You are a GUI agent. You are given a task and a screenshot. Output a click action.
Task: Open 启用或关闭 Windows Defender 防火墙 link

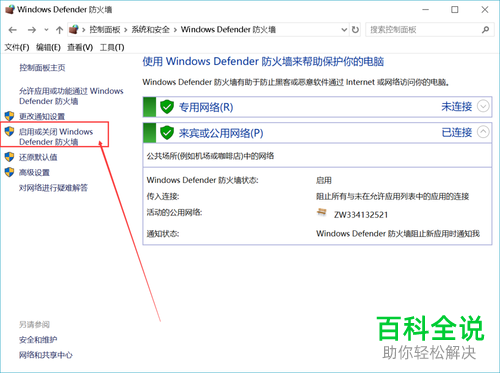[x=56, y=137]
